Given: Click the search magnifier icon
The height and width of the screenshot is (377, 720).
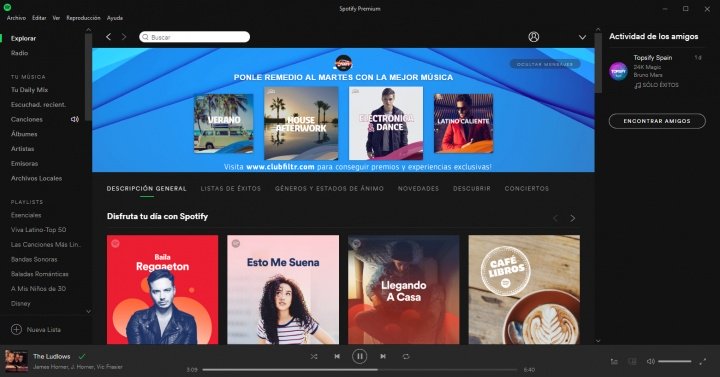Looking at the screenshot, I should tap(146, 37).
